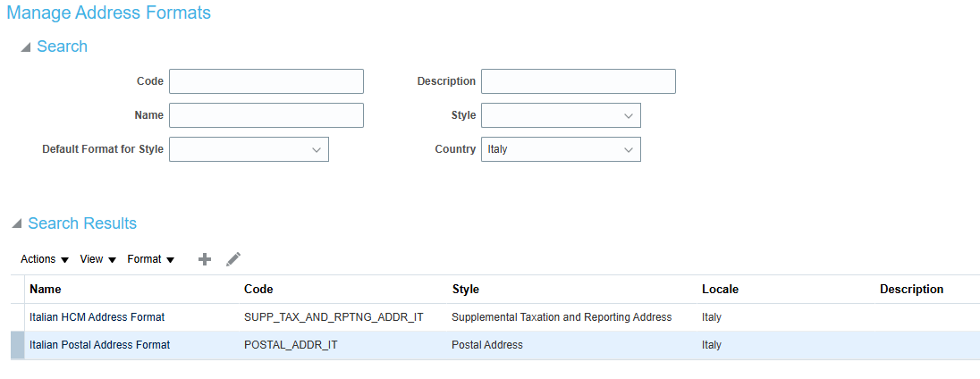Click Supplemental Taxation and Reporting Address cell
Image resolution: width=980 pixels, height=379 pixels.
click(562, 317)
